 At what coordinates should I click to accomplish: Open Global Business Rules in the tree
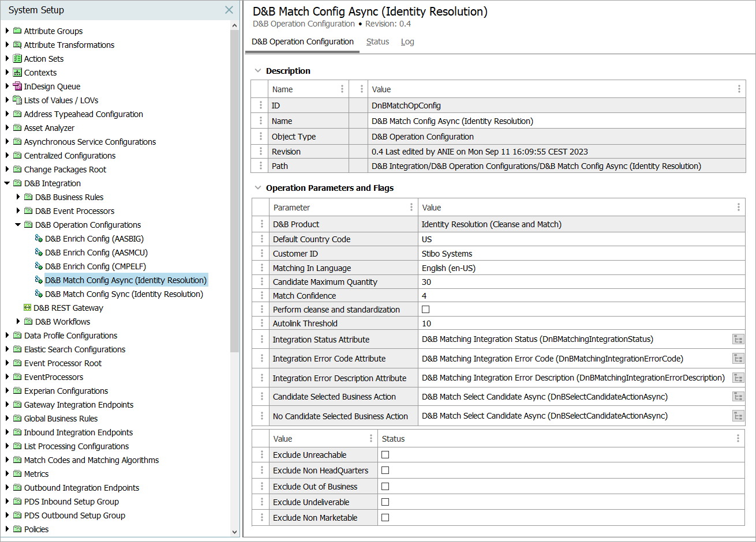coord(61,419)
